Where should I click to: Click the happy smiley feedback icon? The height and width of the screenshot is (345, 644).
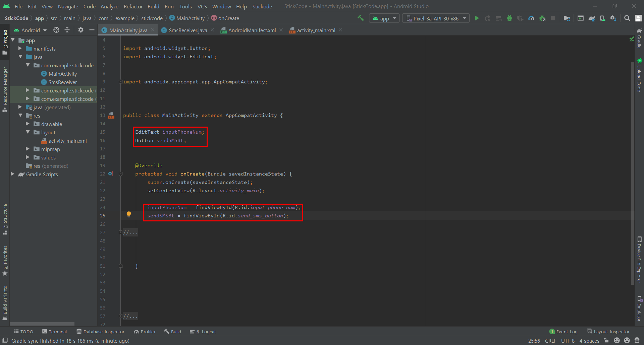617,340
